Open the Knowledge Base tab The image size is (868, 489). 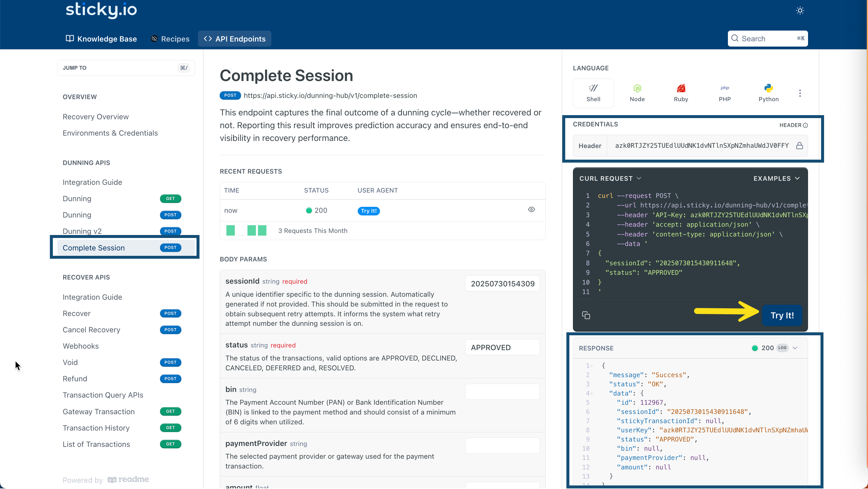[x=101, y=39]
